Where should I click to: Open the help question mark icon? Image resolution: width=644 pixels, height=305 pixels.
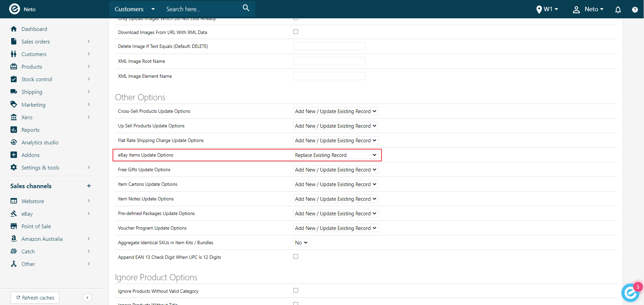click(x=635, y=10)
